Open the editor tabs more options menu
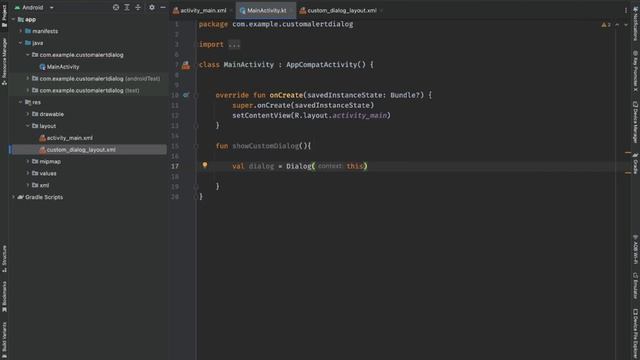The width and height of the screenshot is (640, 360). pos(626,11)
